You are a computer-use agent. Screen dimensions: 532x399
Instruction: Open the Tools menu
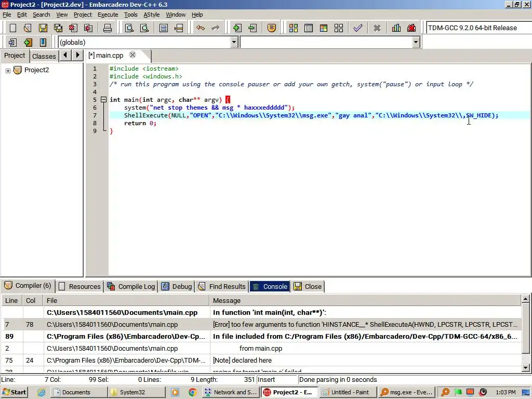(130, 15)
